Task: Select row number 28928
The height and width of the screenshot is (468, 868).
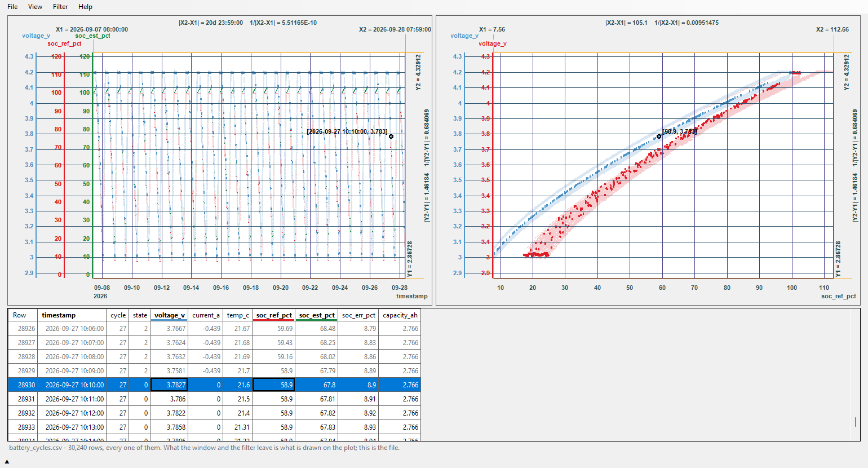Action: 23,356
